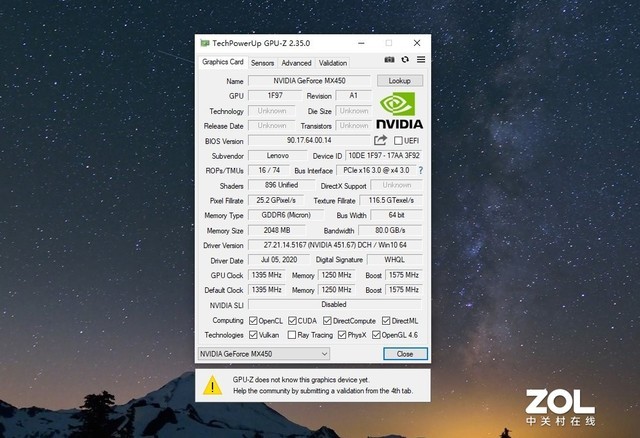
Task: Click the refresh icon in GPU-Z
Action: [405, 60]
